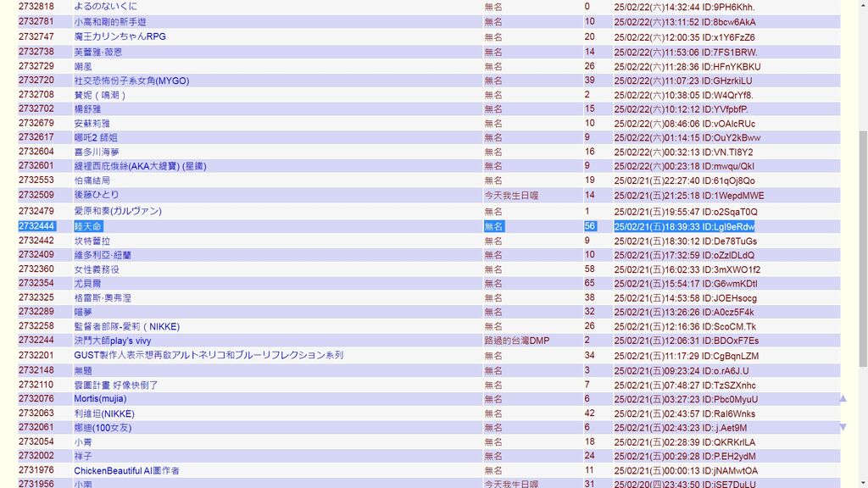
Task: Open the ChickenBeautiful AI圖作者 thread
Action: (126, 470)
